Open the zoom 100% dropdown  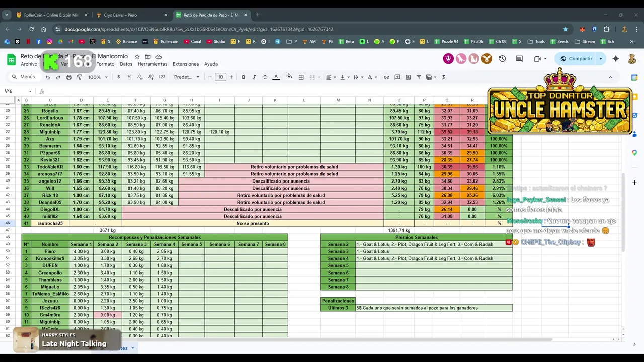pos(98,77)
